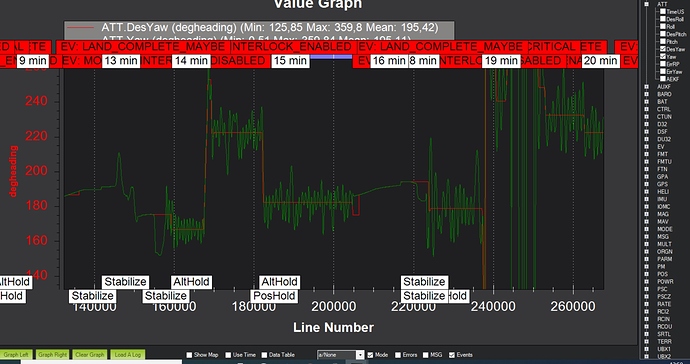Expand the EV tree node
The height and width of the screenshot is (364, 690).
(x=646, y=147)
